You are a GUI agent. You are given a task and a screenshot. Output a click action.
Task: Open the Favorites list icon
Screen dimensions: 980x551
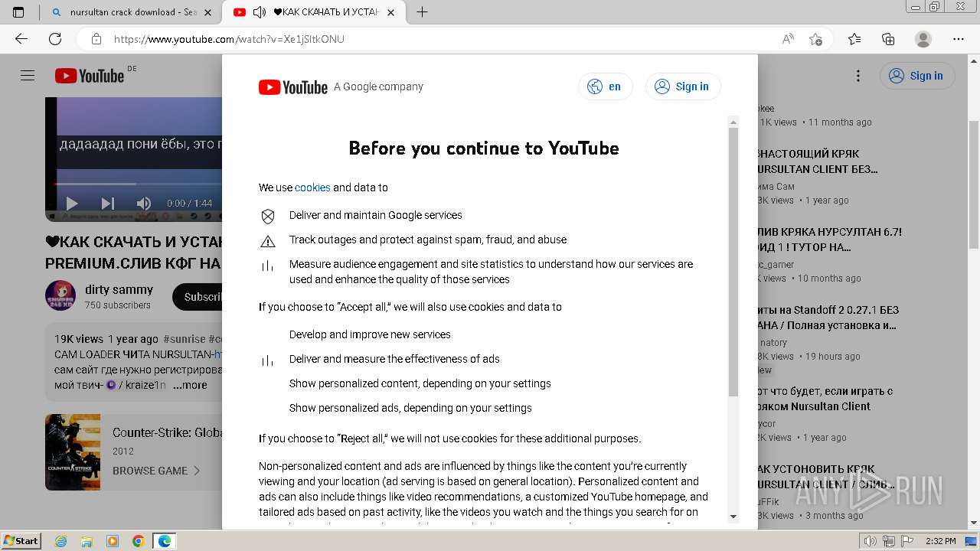click(x=854, y=39)
